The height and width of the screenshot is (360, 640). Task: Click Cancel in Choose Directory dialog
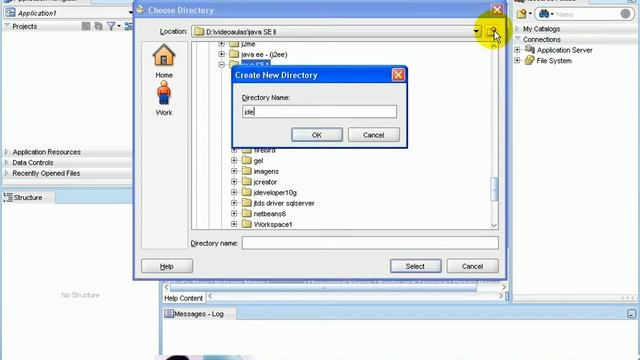point(472,266)
